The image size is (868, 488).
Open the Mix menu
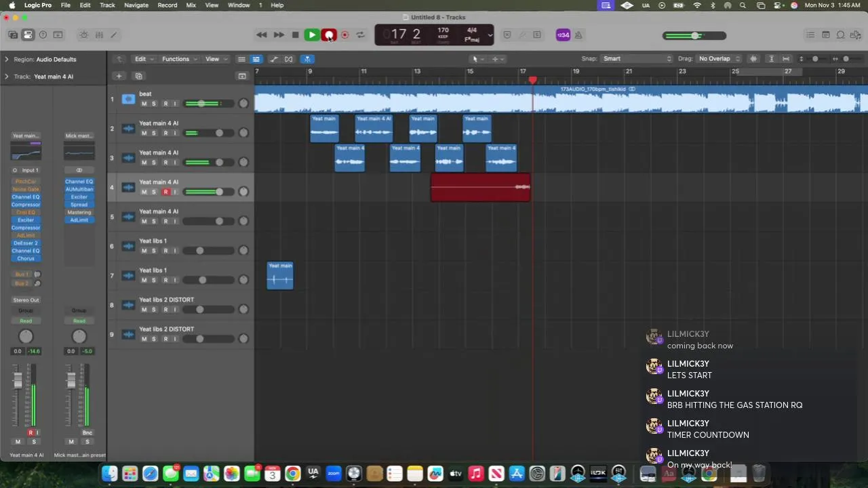[x=191, y=5]
